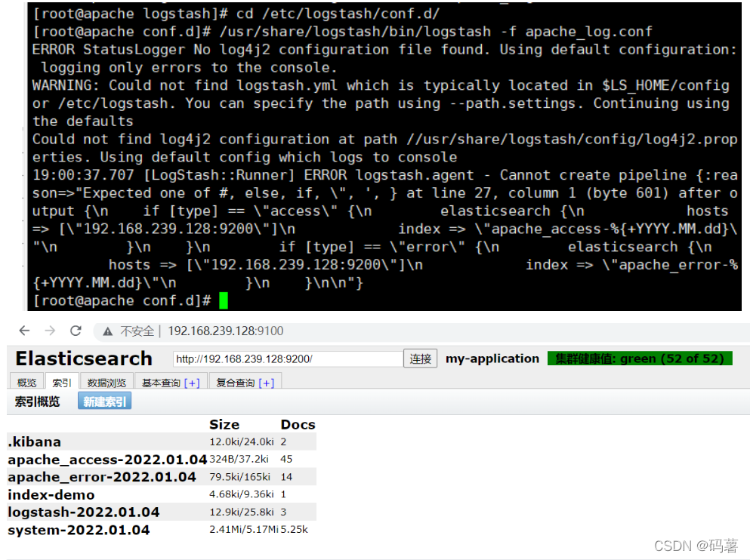Click the 12.0ki/24.0ki size value
The image size is (750, 560).
242,442
